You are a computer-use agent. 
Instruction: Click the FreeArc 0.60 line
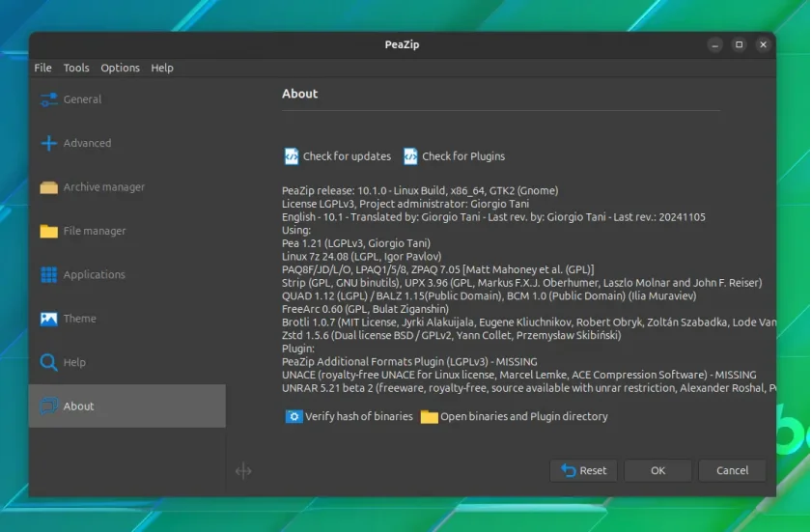tap(365, 309)
